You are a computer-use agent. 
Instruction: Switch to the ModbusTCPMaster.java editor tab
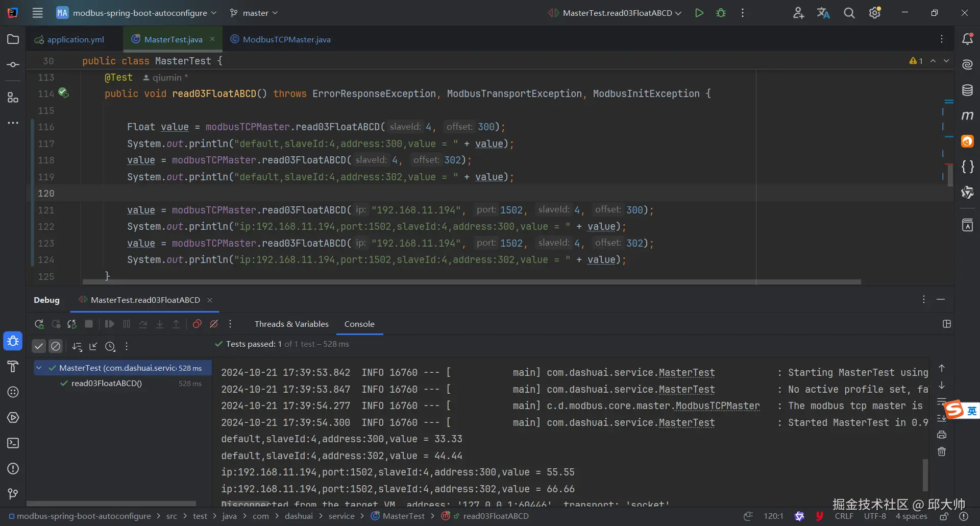286,39
